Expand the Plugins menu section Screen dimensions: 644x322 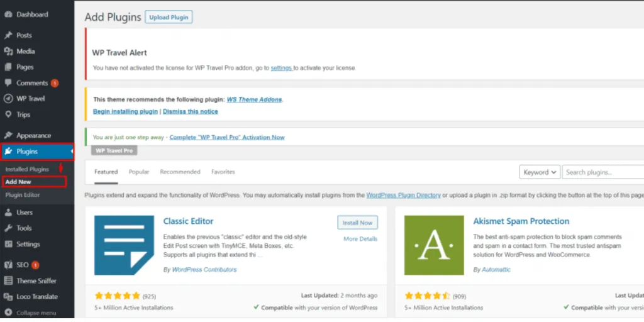pyautogui.click(x=27, y=152)
